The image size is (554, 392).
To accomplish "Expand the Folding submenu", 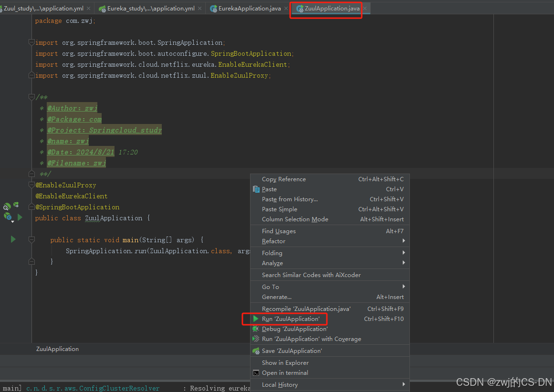I will tap(330, 253).
